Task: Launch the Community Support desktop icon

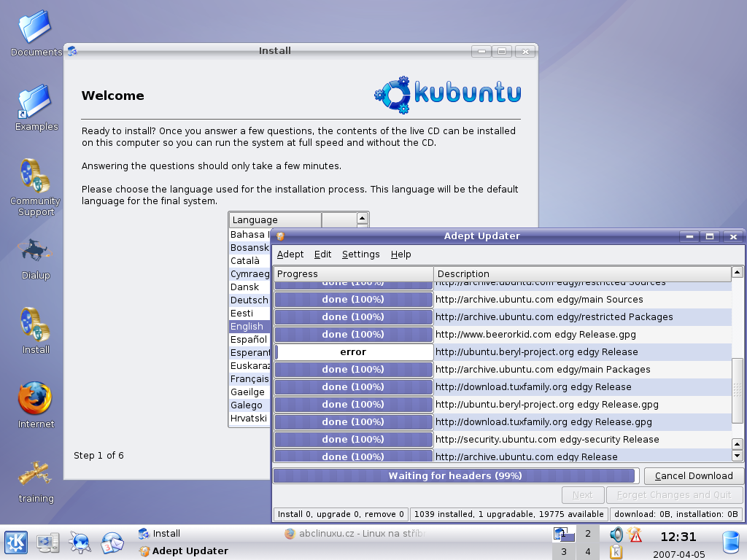Action: pyautogui.click(x=35, y=187)
